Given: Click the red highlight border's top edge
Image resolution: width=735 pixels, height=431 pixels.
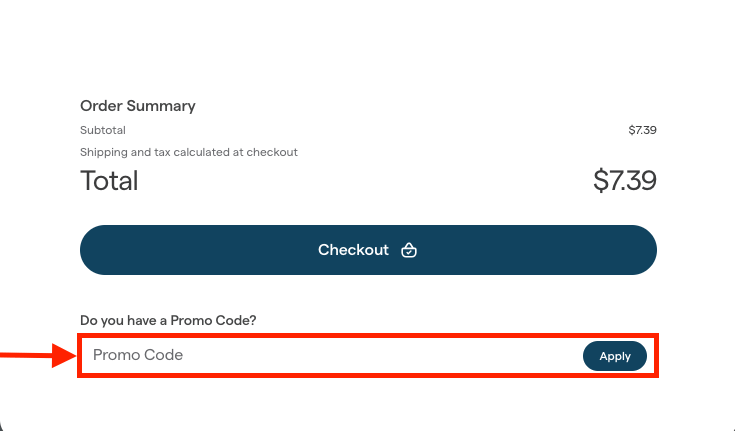Looking at the screenshot, I should coord(368,335).
